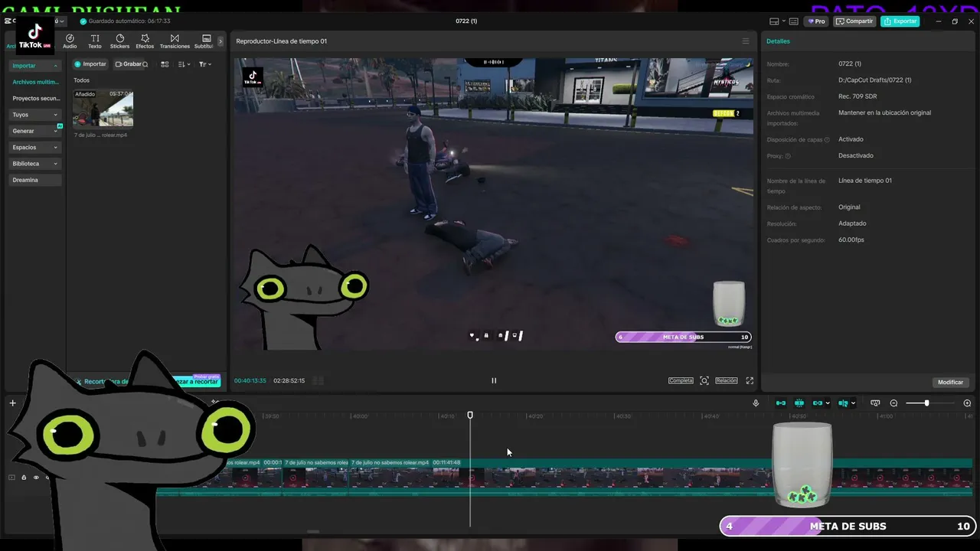Expand the Espacios sidebar section
Image resolution: width=980 pixels, height=551 pixels.
coord(35,147)
